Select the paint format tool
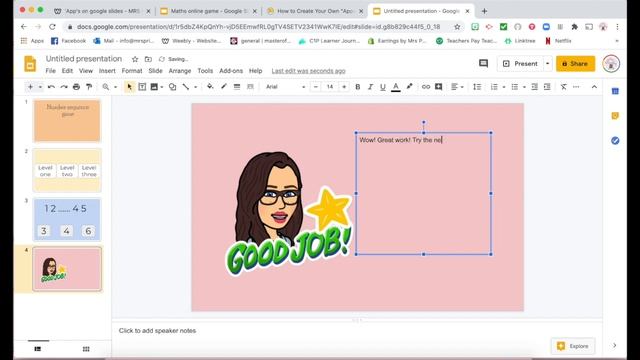 tap(89, 87)
